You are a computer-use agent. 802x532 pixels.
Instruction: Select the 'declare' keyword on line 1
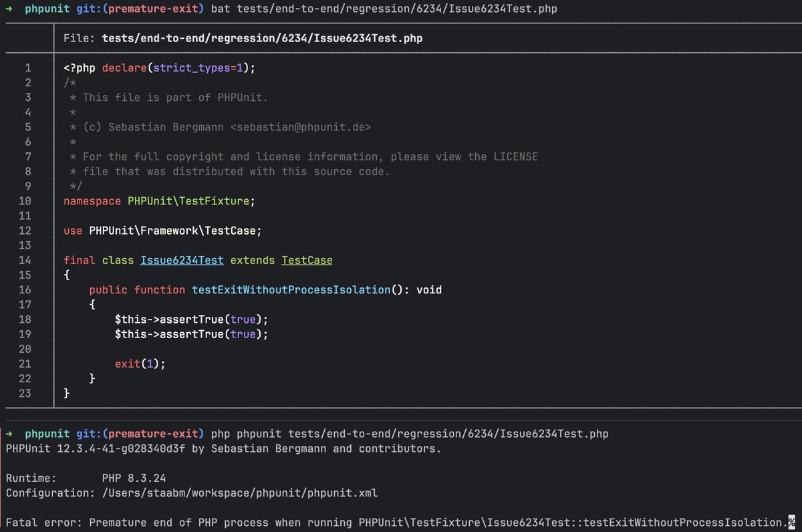(125, 68)
